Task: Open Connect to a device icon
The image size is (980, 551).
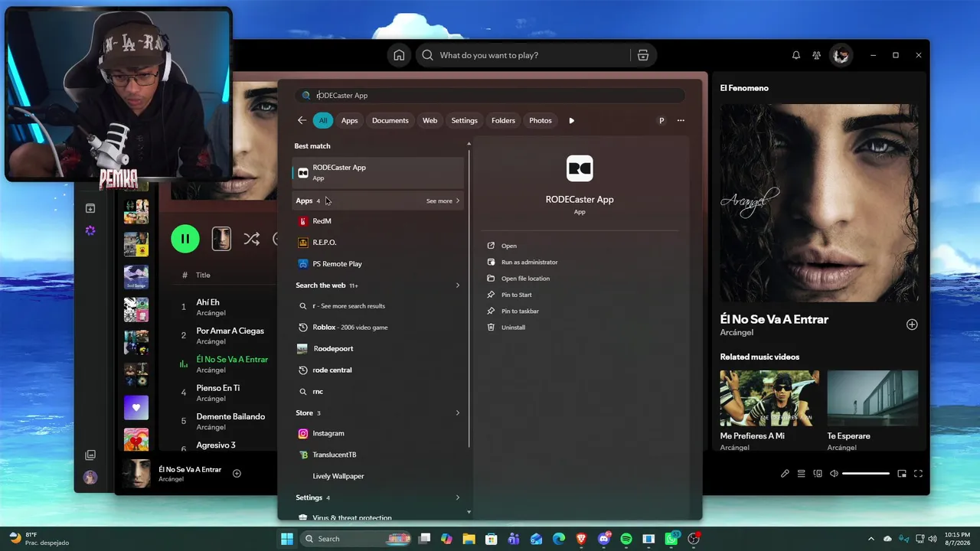Action: pyautogui.click(x=818, y=474)
